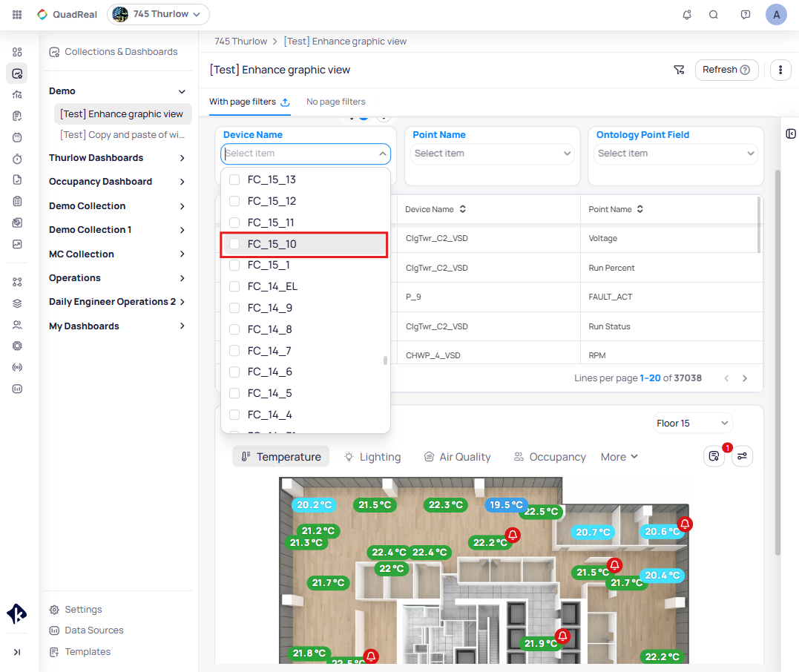Open the Point Name dropdown

pyautogui.click(x=493, y=154)
